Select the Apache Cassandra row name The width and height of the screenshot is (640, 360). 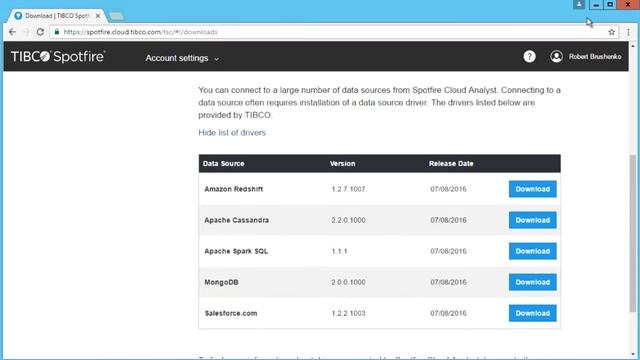pyautogui.click(x=236, y=220)
